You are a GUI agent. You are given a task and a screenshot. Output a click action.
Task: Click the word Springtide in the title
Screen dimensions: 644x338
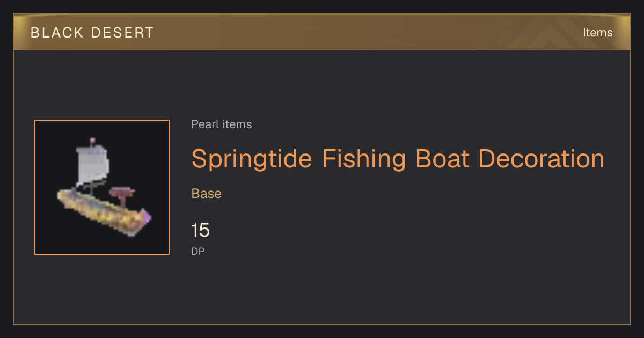click(252, 159)
